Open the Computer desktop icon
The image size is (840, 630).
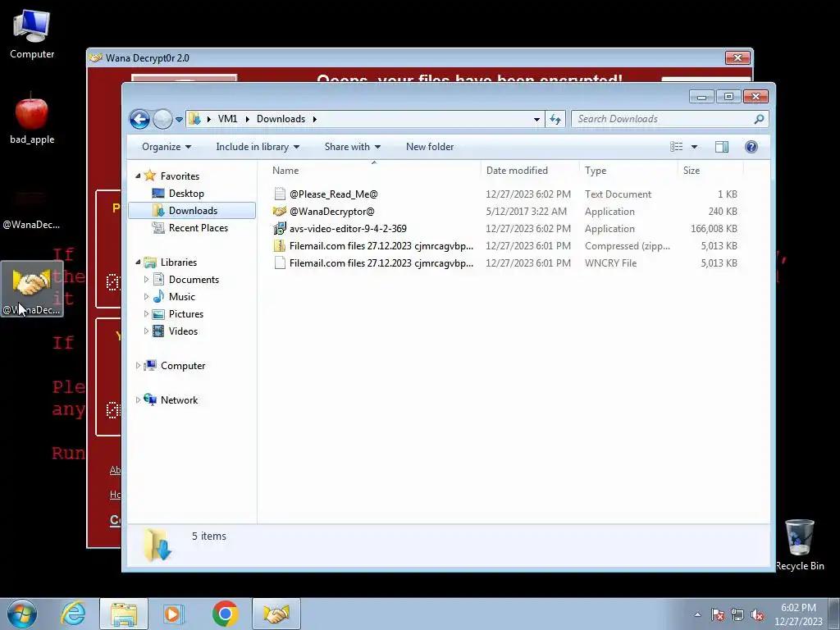click(32, 34)
